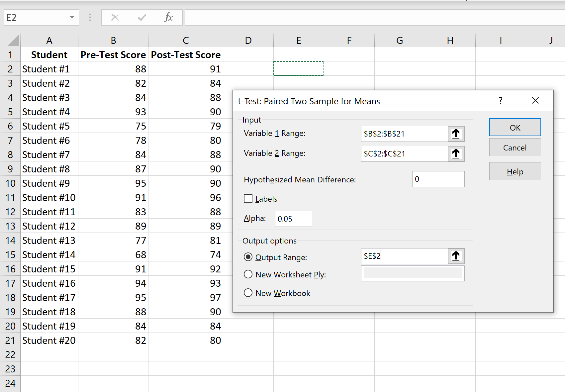
Task: Click cell 'Student #1'
Action: click(x=49, y=69)
